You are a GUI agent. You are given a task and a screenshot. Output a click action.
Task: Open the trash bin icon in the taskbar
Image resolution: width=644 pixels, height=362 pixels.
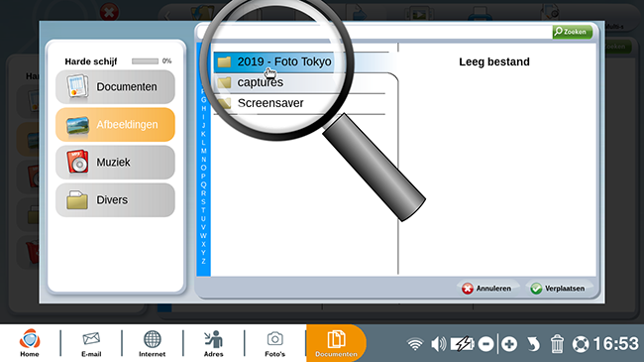click(x=557, y=344)
